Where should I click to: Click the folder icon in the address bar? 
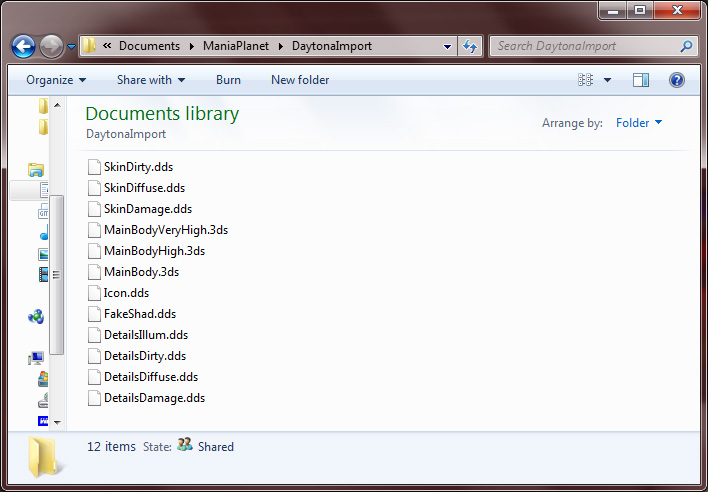click(89, 46)
